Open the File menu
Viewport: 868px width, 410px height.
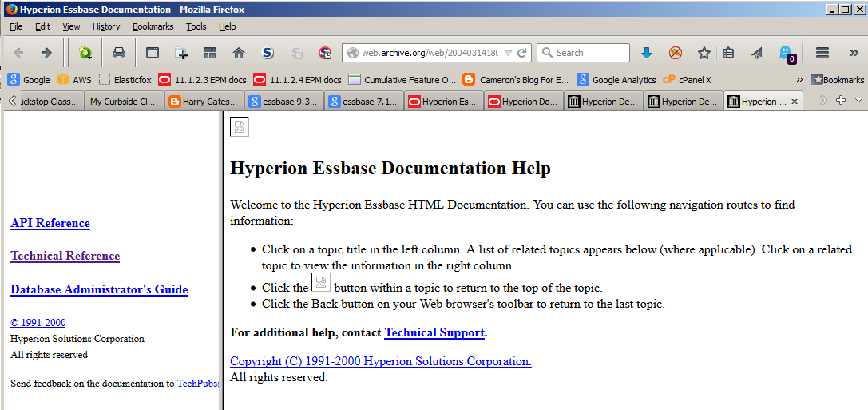16,26
